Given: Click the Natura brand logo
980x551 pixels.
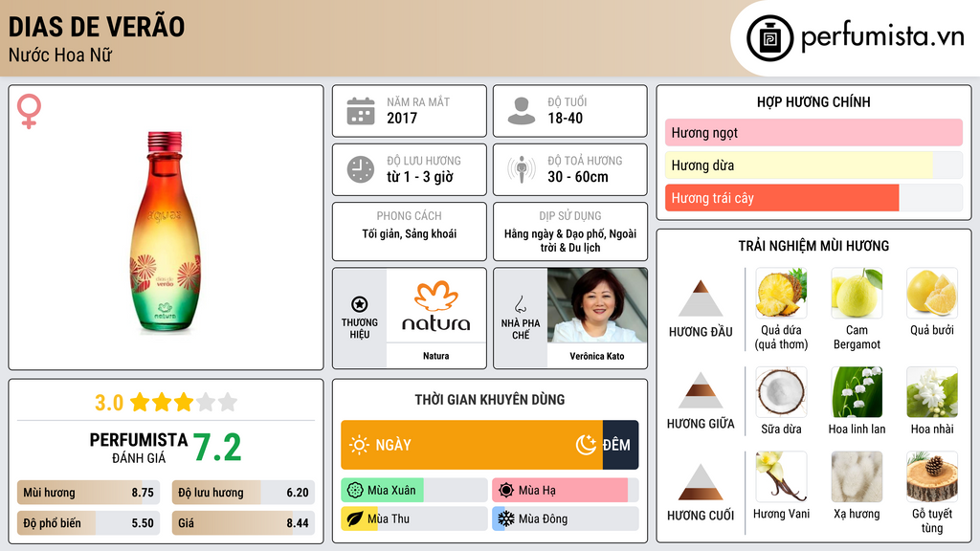Looking at the screenshot, I should 435,305.
